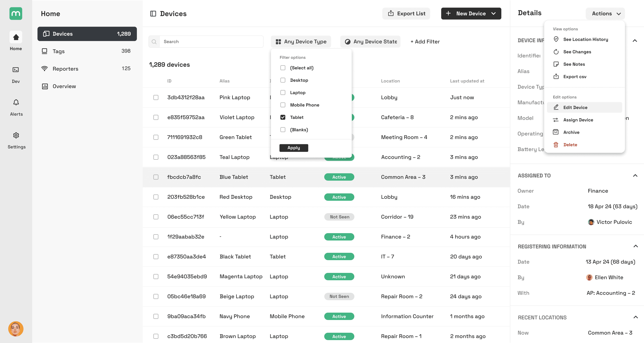Click the Location column header
644x343 pixels.
point(390,81)
